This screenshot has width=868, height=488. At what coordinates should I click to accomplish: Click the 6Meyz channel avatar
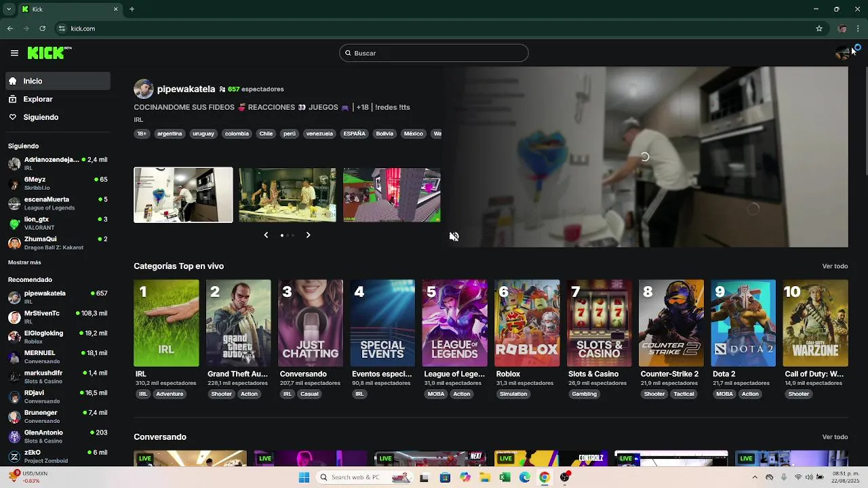click(x=14, y=183)
